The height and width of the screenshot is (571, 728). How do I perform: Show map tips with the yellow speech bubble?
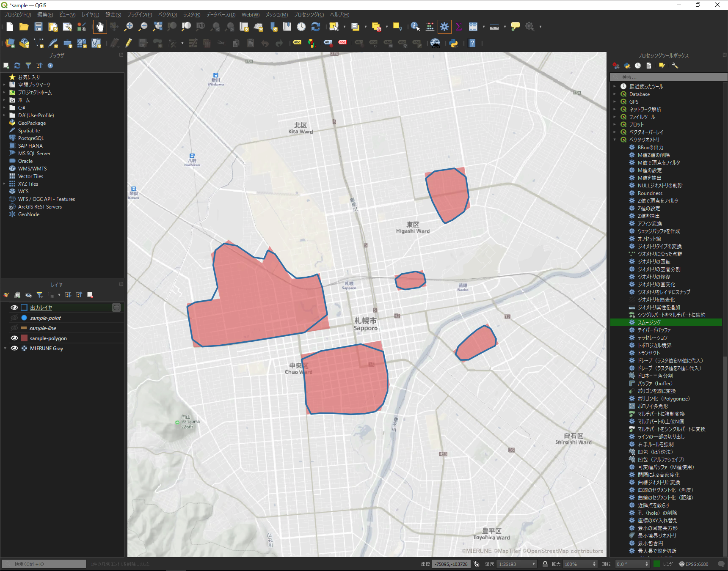pos(515,27)
